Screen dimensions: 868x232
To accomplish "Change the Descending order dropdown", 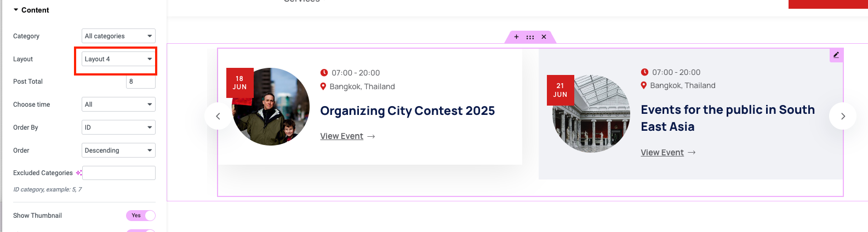I will click(x=118, y=150).
